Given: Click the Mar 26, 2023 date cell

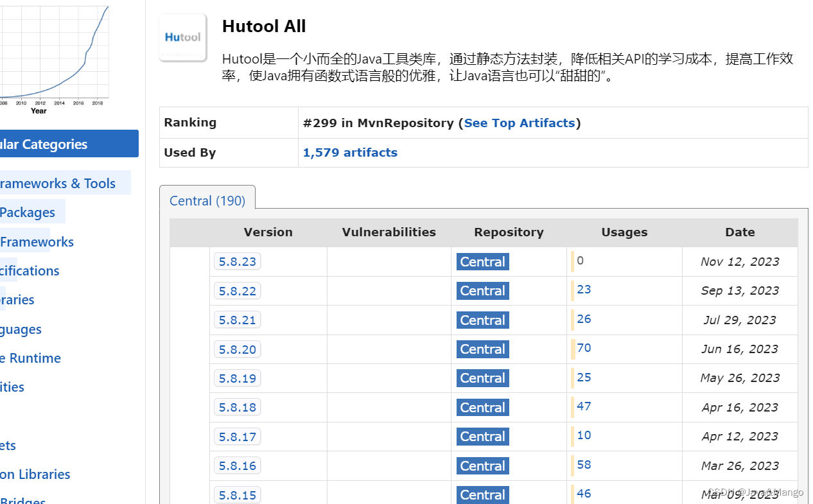Looking at the screenshot, I should 740,465.
